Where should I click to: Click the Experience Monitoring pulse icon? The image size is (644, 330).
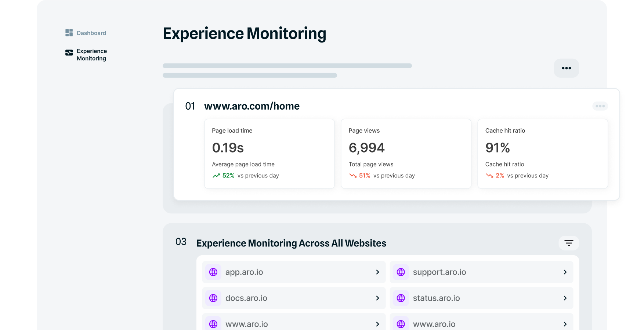pyautogui.click(x=69, y=53)
